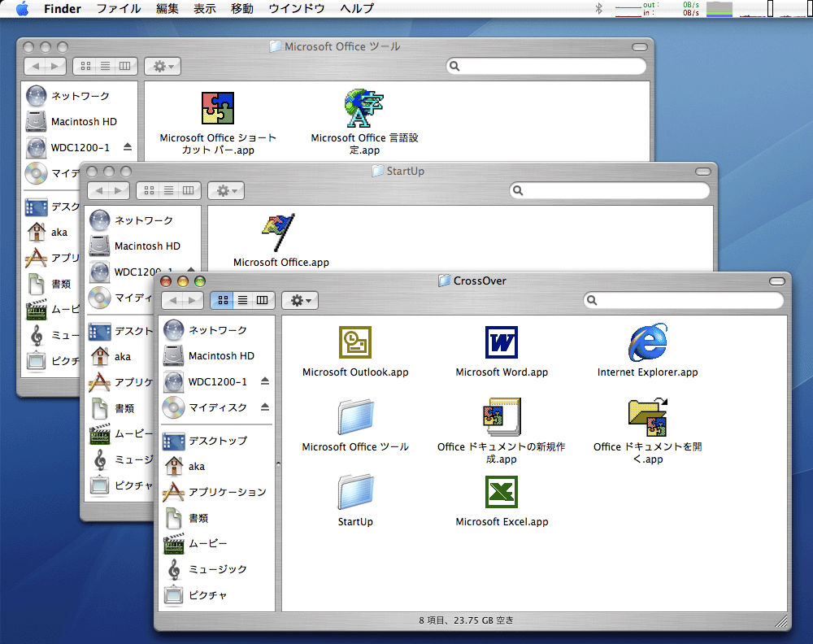Go forward in CrossOver window

(x=193, y=300)
